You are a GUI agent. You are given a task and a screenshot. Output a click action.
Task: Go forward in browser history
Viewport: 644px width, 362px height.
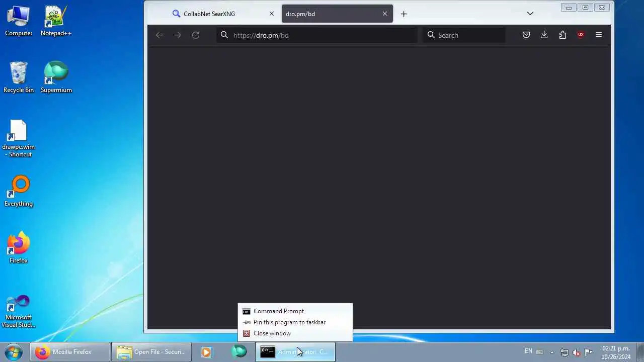point(178,35)
